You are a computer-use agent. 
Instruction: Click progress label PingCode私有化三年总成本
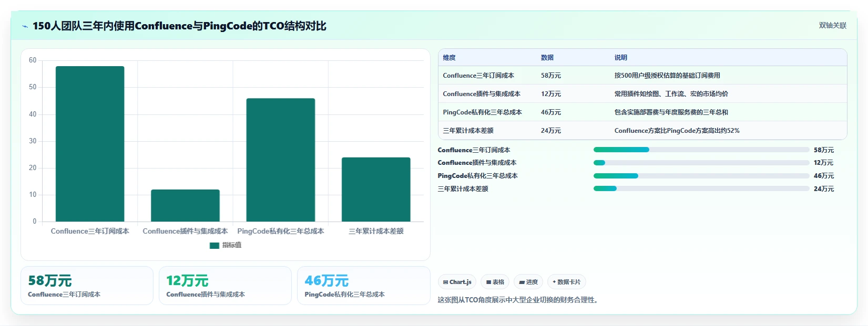478,176
